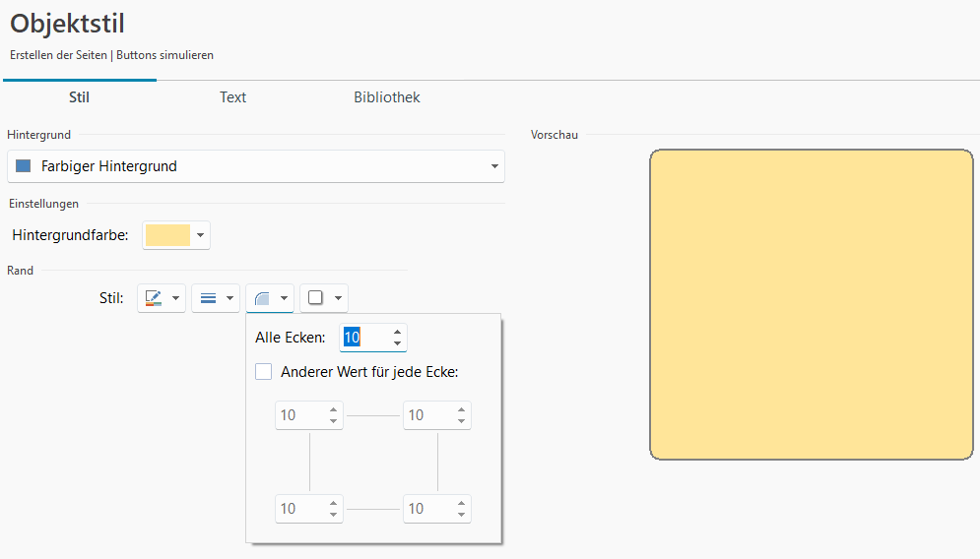The width and height of the screenshot is (980, 559).
Task: Switch to the Text tab
Action: 232,97
